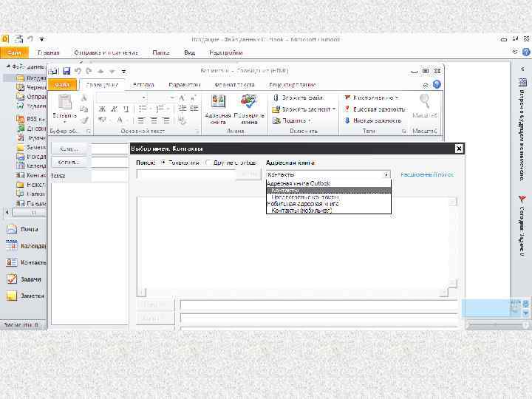Click the search Найти button
Viewport: 532px width, 399px height.
click(x=248, y=174)
